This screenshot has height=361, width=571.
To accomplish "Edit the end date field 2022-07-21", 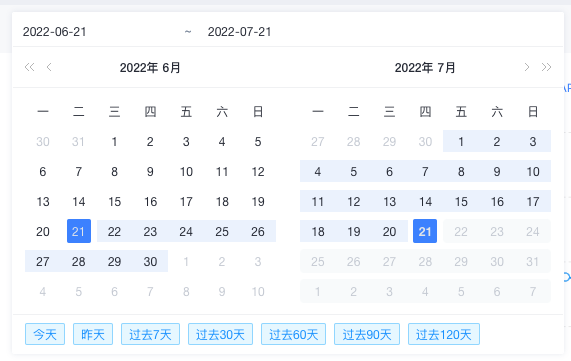I will coord(239,32).
